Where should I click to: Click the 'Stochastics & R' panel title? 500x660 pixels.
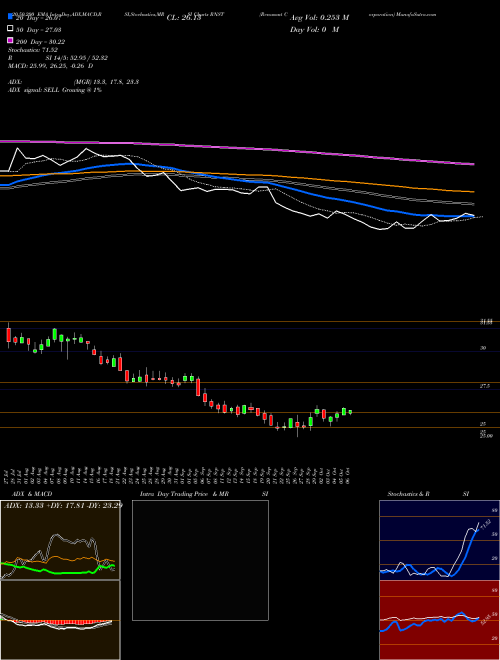[x=409, y=494]
